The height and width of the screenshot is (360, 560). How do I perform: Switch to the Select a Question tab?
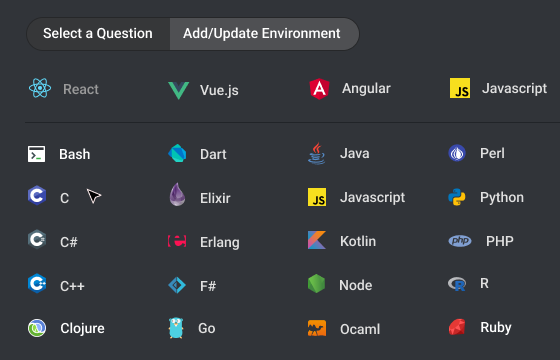tap(98, 34)
